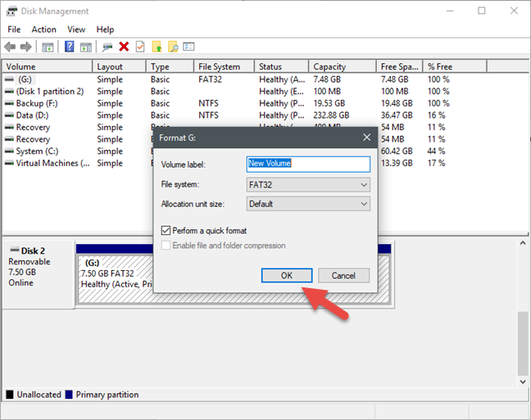Open the File menu
Image resolution: width=531 pixels, height=420 pixels.
tap(14, 29)
